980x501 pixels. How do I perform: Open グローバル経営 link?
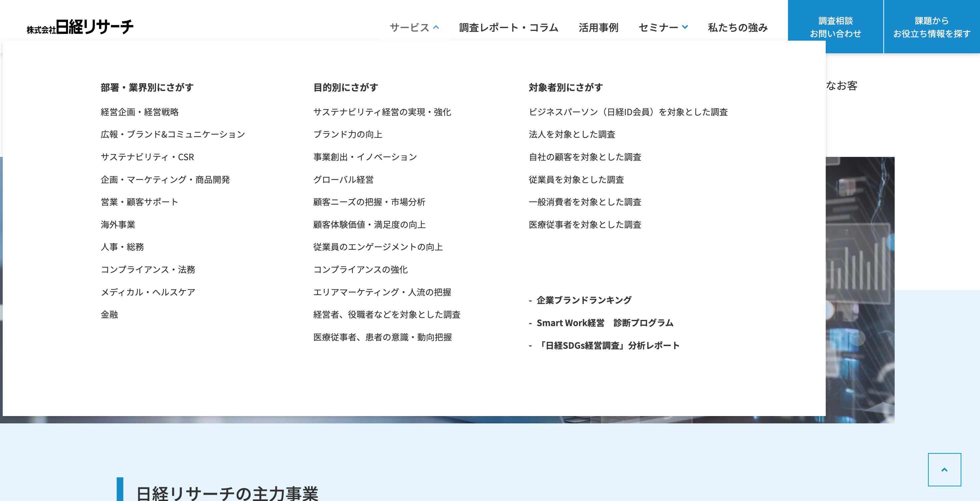(343, 180)
